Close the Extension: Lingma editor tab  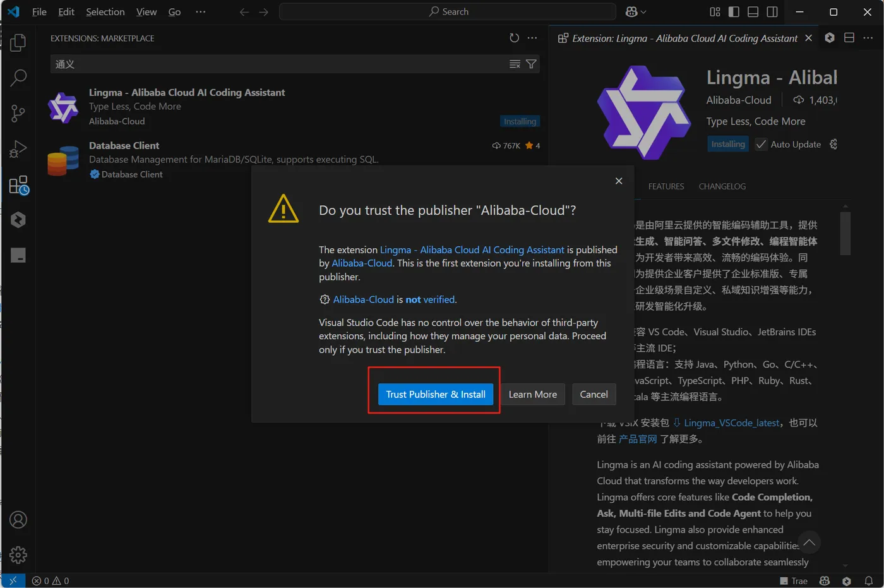click(x=808, y=39)
